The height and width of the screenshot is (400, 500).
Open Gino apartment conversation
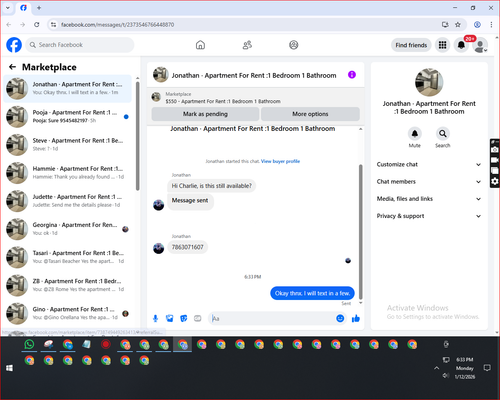coord(68,313)
